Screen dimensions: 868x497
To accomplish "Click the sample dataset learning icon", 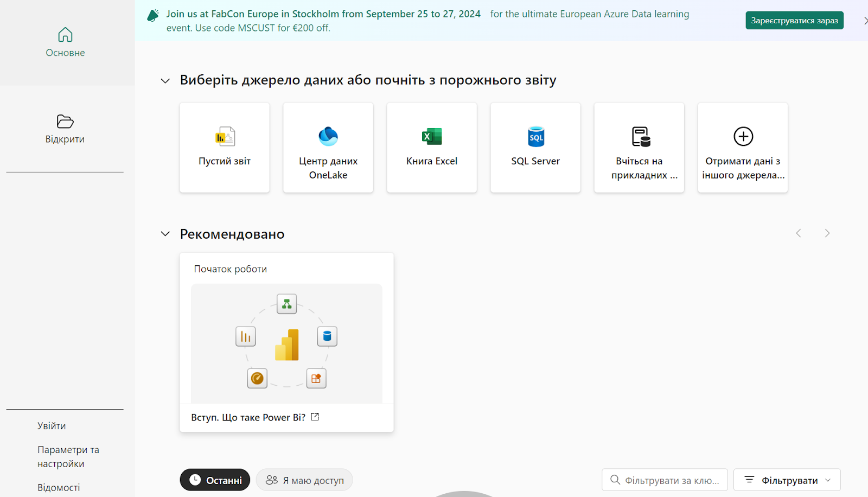I will (640, 137).
